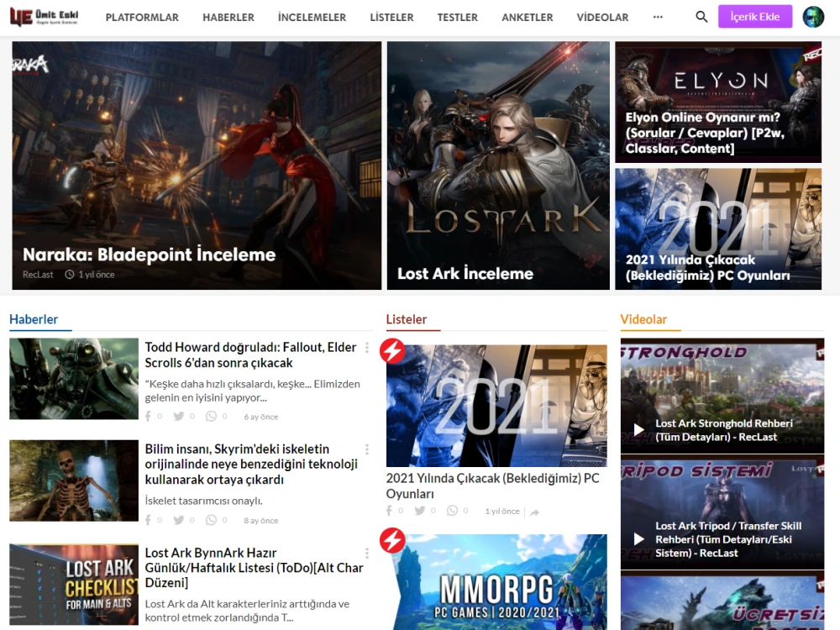Open the LİSTELER menu item
840x630 pixels.
[391, 17]
